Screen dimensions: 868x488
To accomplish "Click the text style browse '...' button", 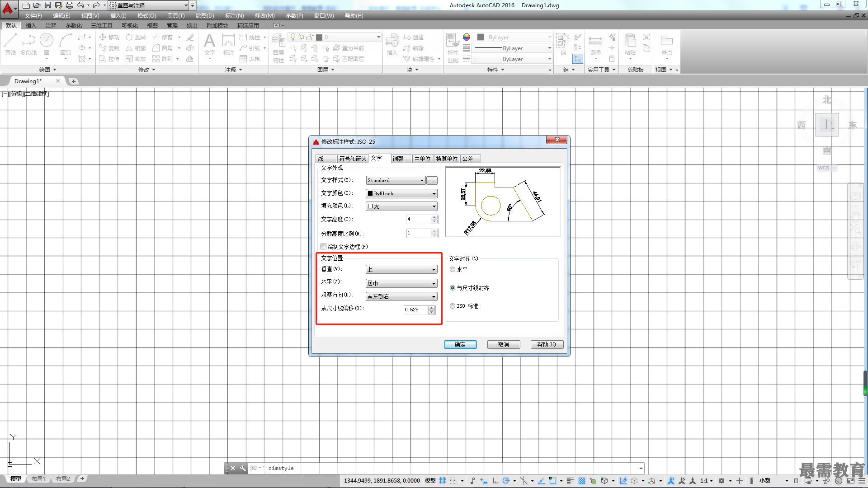I will tap(432, 181).
